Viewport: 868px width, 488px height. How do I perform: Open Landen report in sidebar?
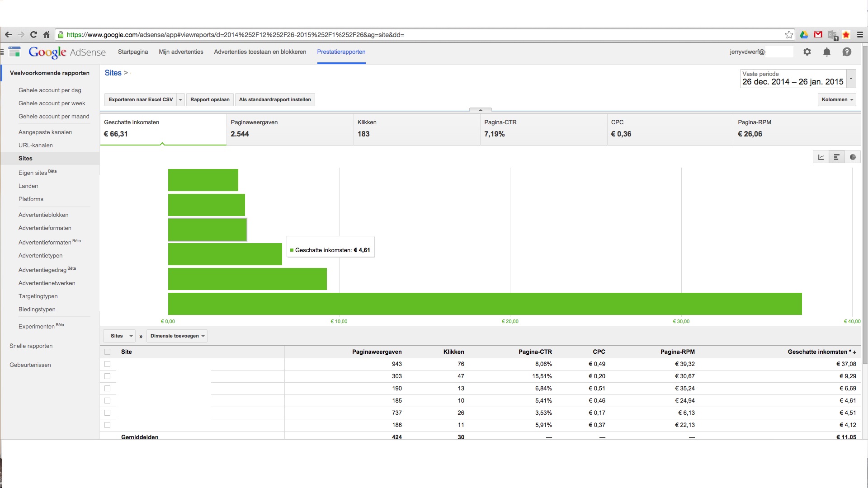coord(28,186)
